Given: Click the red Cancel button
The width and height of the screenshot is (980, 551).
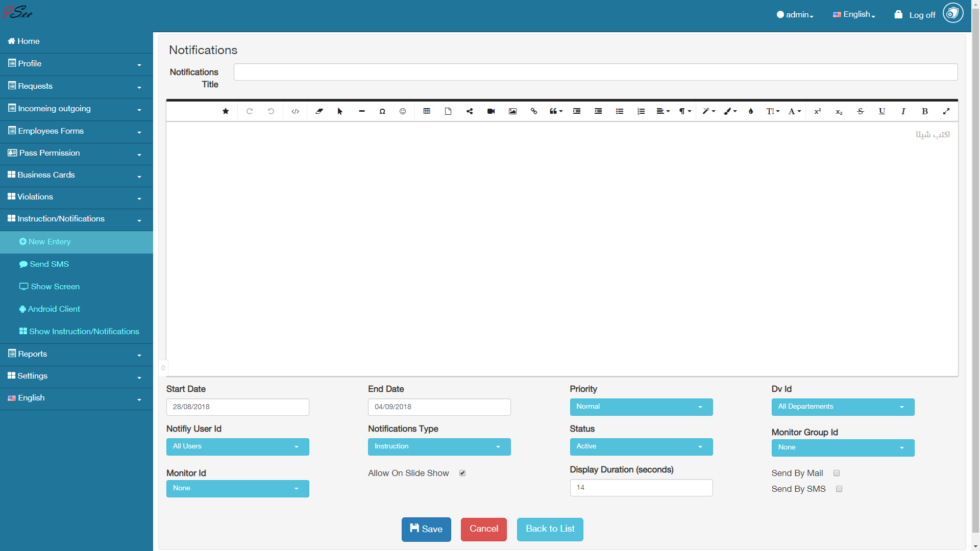Looking at the screenshot, I should (x=484, y=529).
